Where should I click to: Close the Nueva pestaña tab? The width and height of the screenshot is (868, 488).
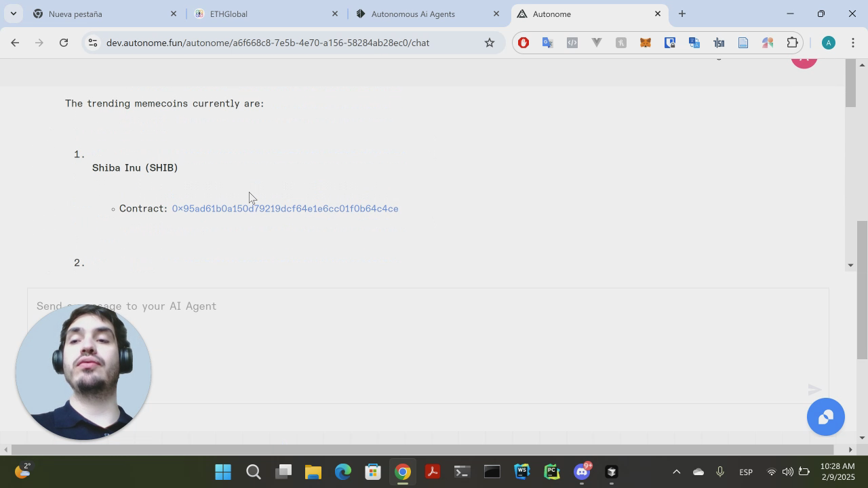click(174, 14)
